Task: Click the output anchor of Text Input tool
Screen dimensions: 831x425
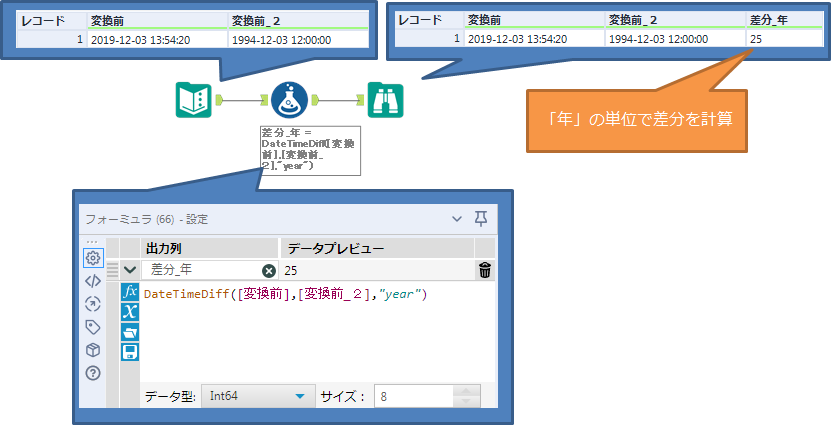Action: [219, 99]
